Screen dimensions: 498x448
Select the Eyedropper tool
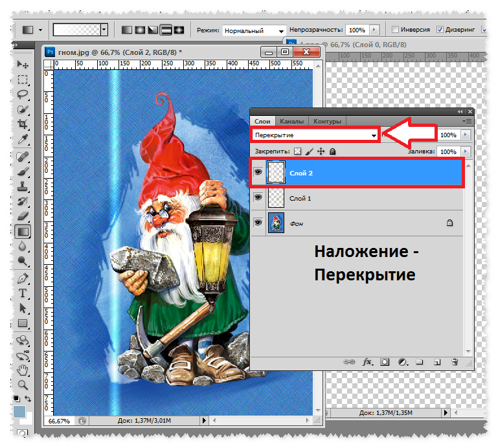23,139
